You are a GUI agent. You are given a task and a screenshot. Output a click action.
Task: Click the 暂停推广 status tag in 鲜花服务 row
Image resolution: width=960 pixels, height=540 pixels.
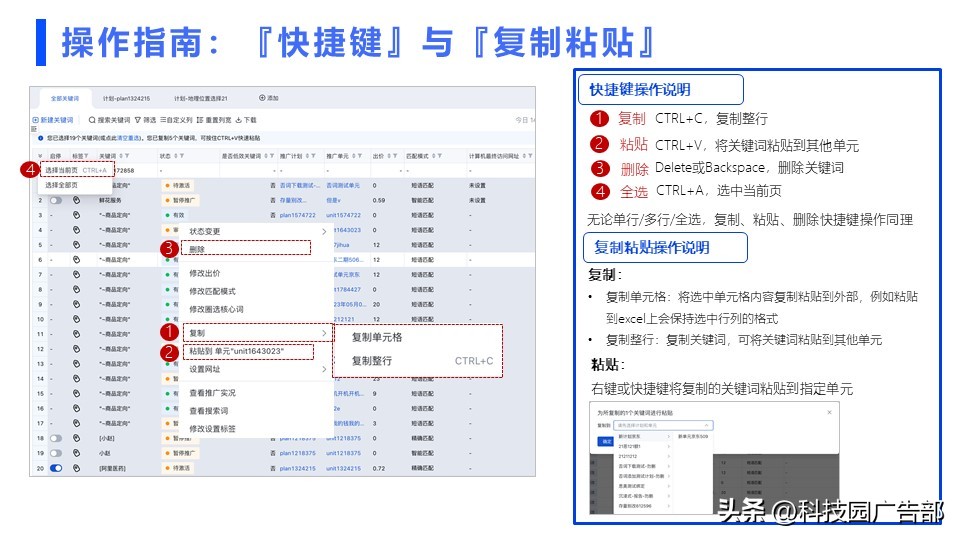[x=181, y=200]
